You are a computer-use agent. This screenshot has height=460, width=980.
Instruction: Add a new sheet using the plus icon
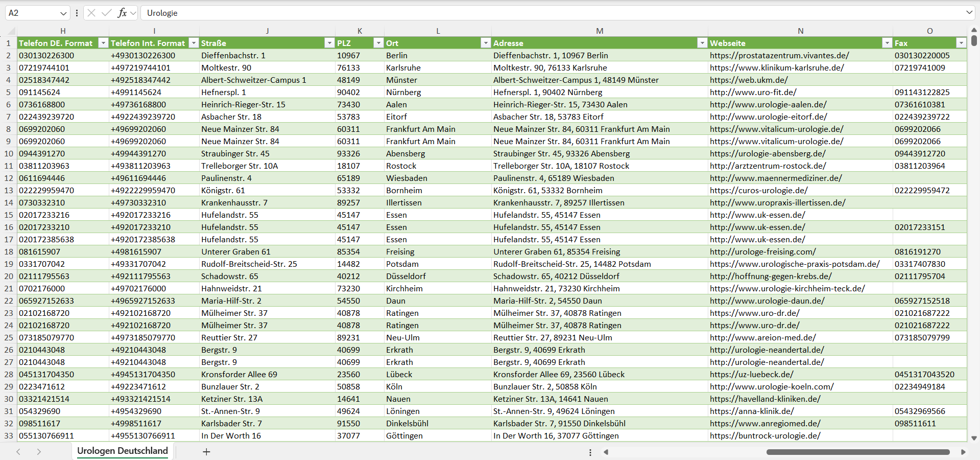coord(206,452)
